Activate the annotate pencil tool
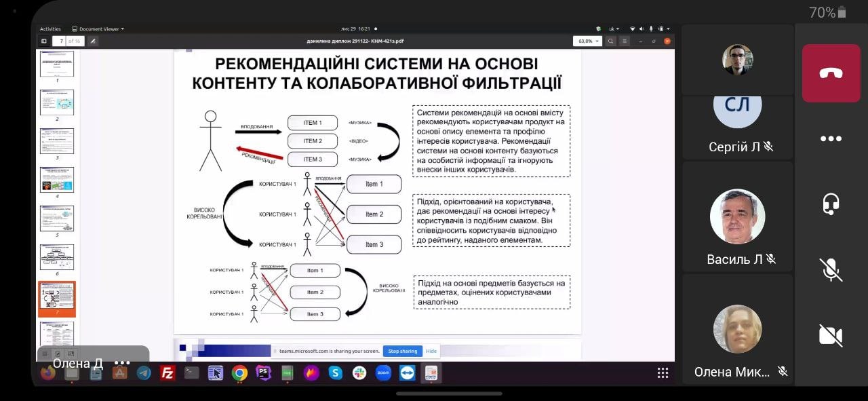This screenshot has height=401, width=868. click(x=93, y=41)
